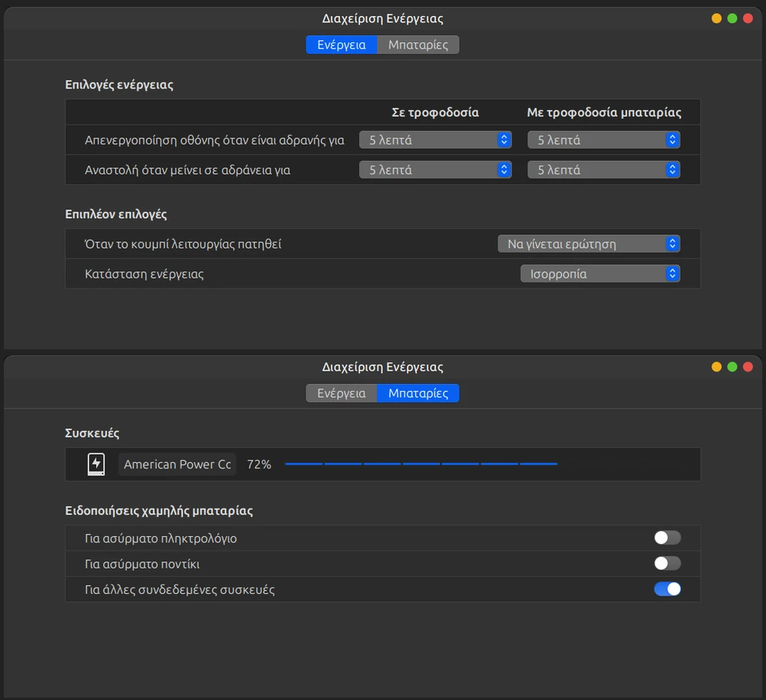Click the Σε τροφοδοσία column header

click(x=435, y=112)
